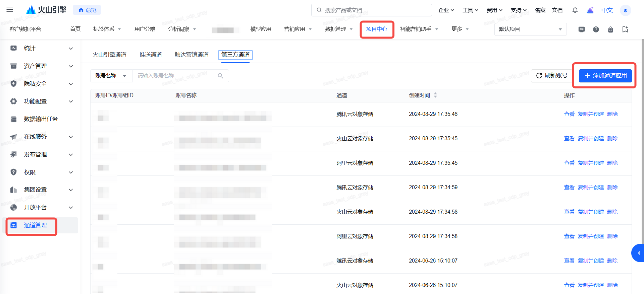Image resolution: width=644 pixels, height=294 pixels.
Task: Click the 资产管理 sidebar icon
Action: (x=13, y=66)
